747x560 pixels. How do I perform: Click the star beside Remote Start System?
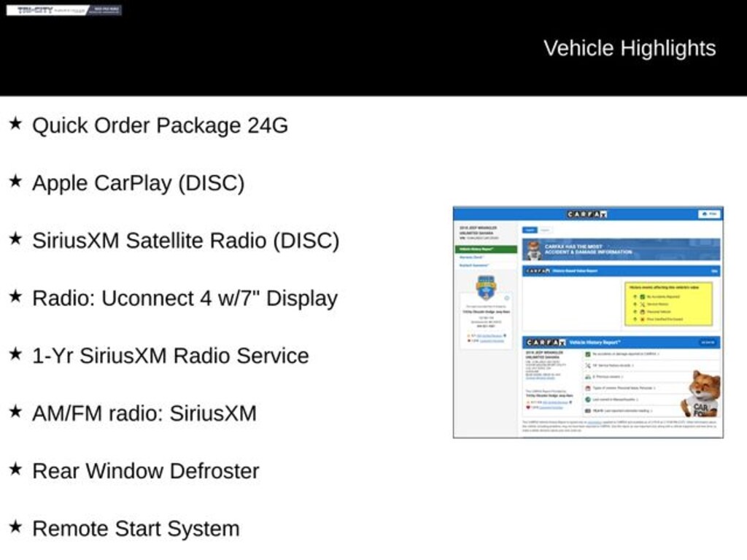[15, 527]
